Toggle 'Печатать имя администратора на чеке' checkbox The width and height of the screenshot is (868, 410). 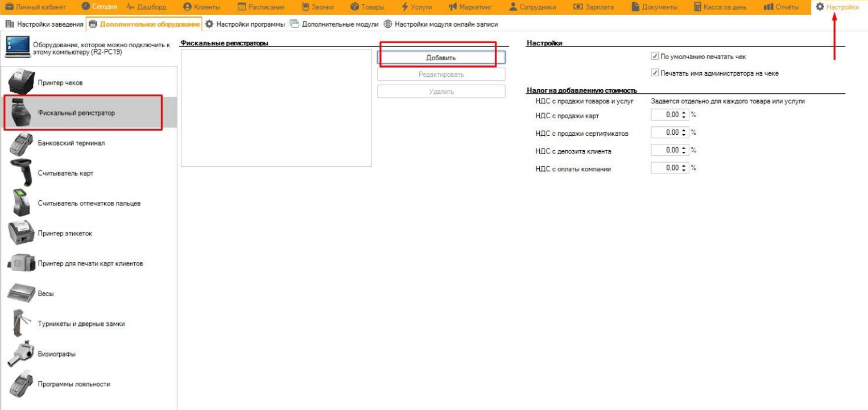pos(654,73)
